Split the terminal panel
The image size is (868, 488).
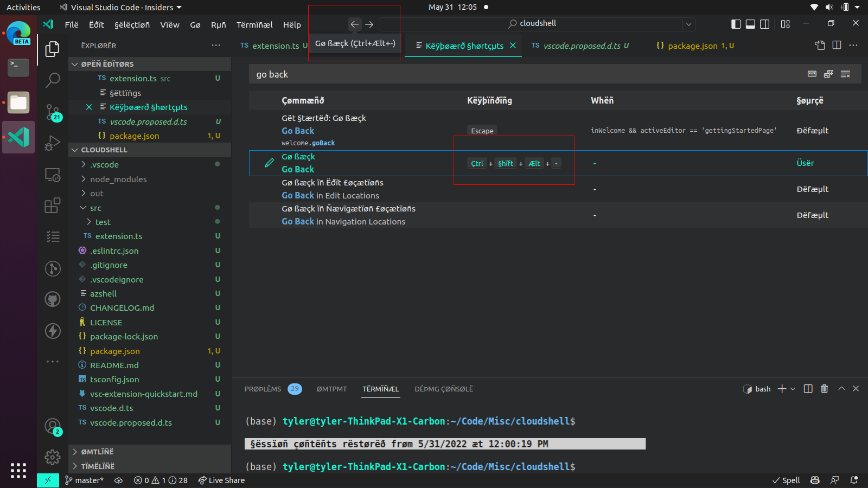tap(808, 389)
